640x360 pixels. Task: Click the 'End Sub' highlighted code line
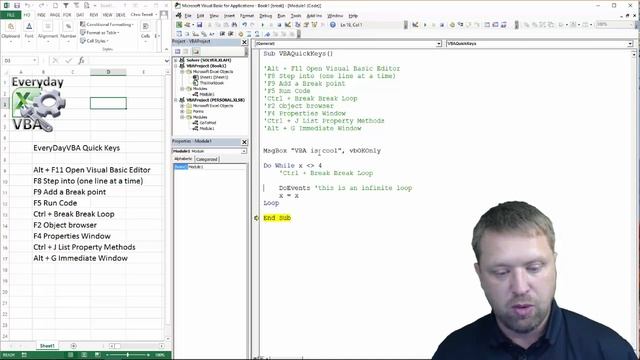pyautogui.click(x=277, y=218)
